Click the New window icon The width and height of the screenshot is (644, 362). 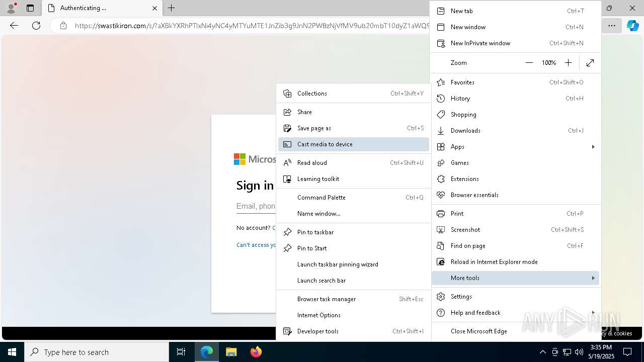[x=441, y=27]
